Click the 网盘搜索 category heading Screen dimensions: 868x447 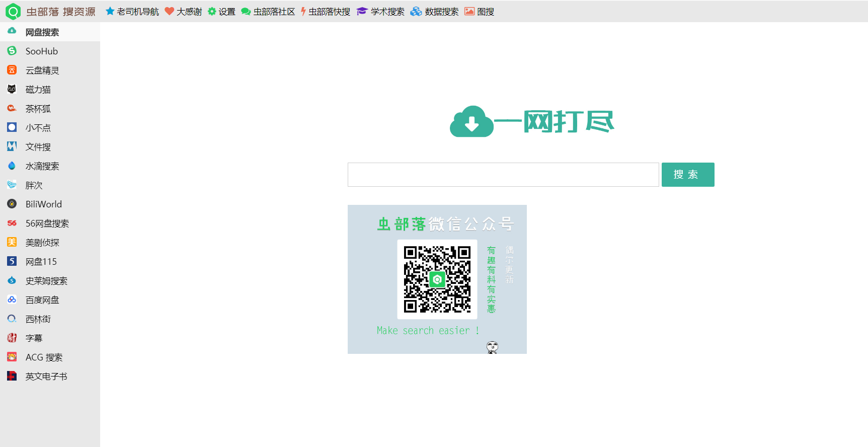click(x=42, y=32)
